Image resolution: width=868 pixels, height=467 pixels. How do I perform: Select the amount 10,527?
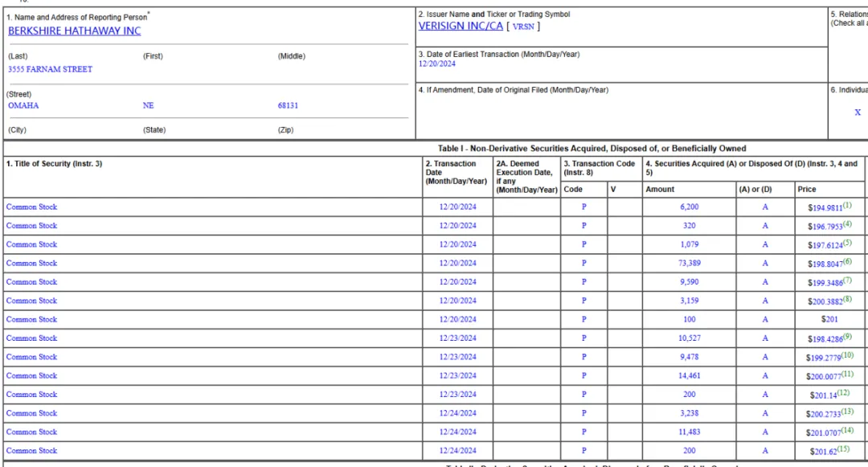tap(690, 338)
